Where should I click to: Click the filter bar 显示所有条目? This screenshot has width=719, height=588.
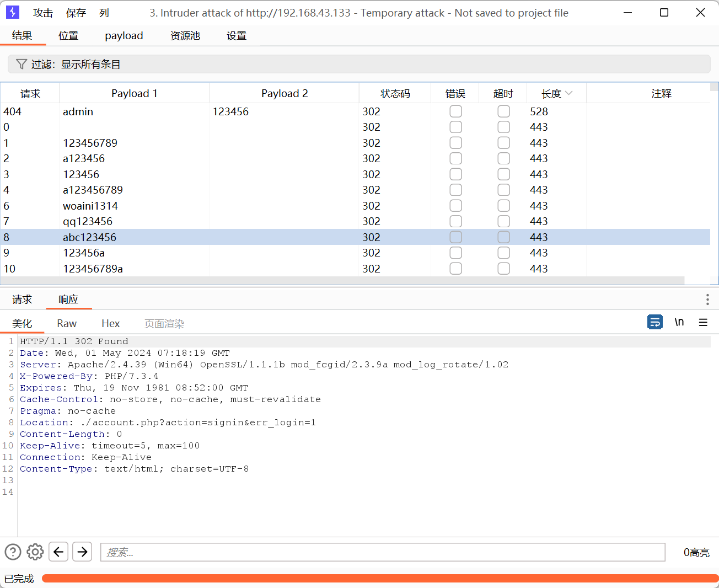tap(359, 64)
